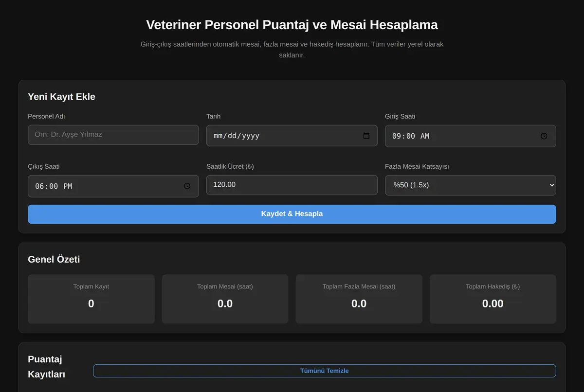Focus the Personel Adı input field

coord(113,135)
